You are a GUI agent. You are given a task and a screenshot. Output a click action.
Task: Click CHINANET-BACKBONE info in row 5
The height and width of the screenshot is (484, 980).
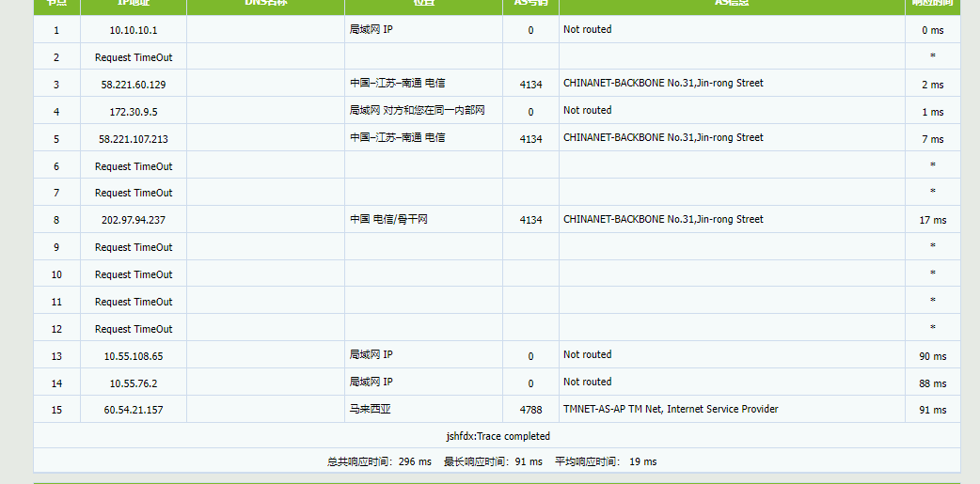tap(663, 137)
